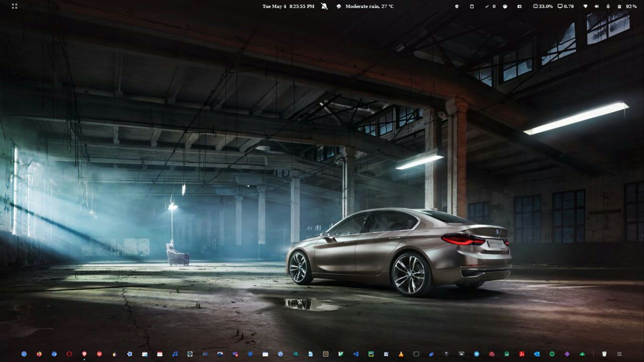
Task: Show all applications grid in dock
Action: [x=619, y=354]
